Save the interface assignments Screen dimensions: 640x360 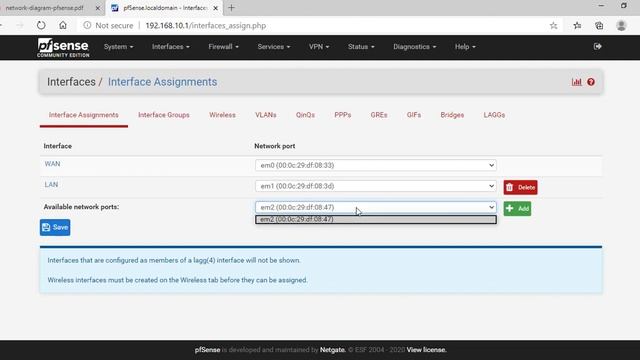coord(55,227)
